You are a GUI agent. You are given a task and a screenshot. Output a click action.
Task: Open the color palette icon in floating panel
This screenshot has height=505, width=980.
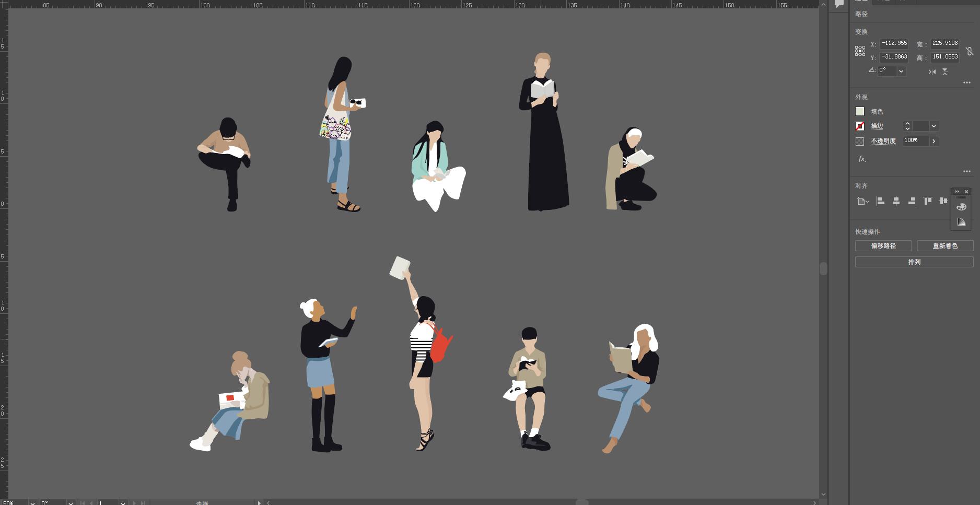(x=961, y=207)
